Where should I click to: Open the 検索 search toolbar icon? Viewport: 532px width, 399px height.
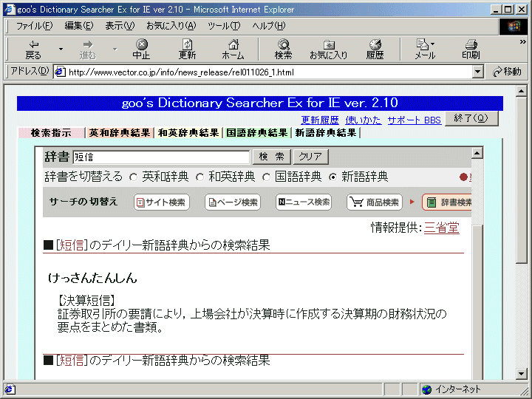283,50
